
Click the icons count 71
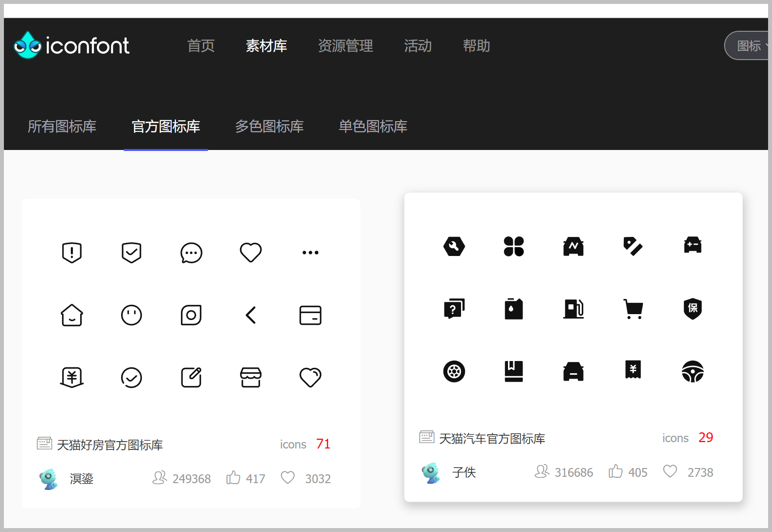[323, 444]
